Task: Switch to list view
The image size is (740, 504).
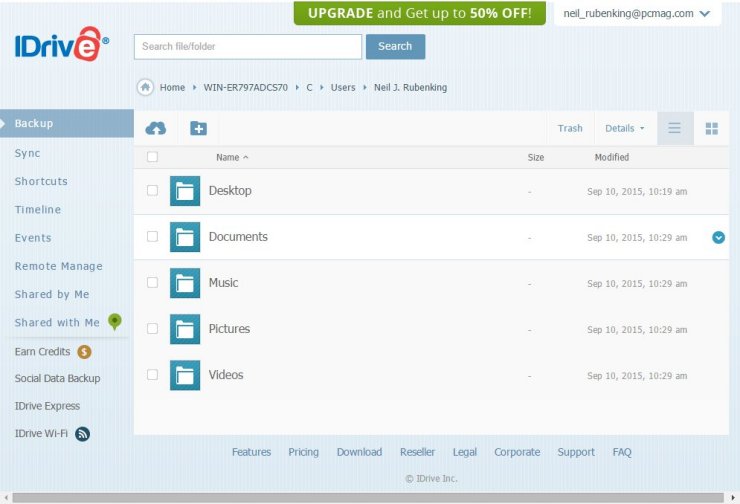Action: [x=674, y=128]
